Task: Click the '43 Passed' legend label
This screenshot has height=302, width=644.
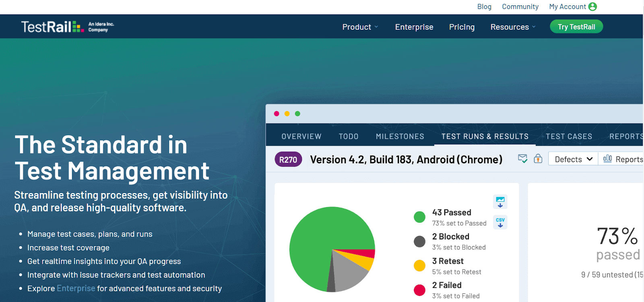Action: point(452,212)
